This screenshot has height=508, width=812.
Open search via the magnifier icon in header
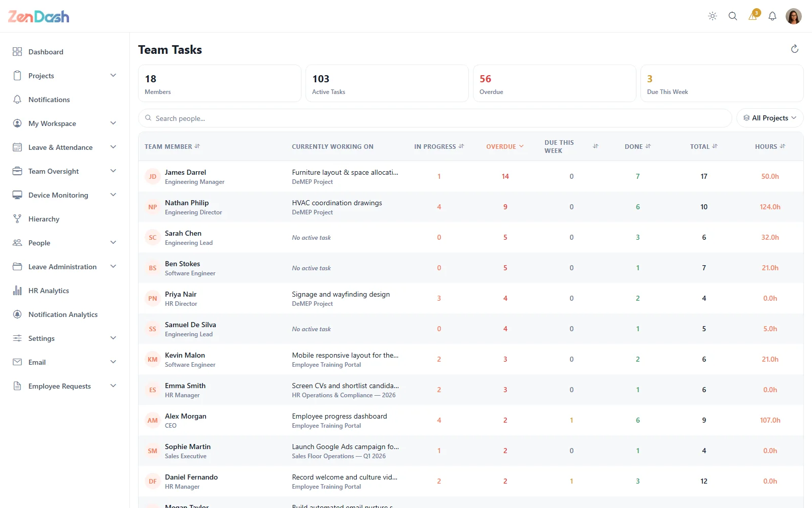tap(733, 16)
